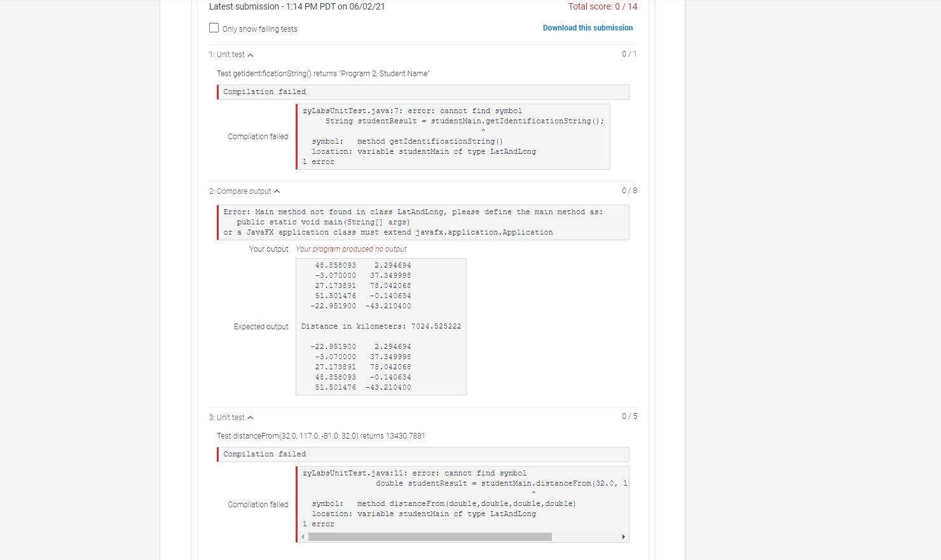
Task: Click the "Your program produced no output" message
Action: pos(350,249)
